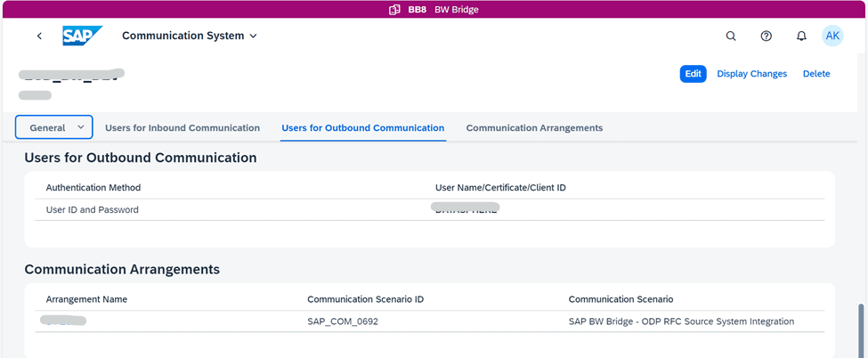Click the Edit button
This screenshot has width=868, height=358.
pos(694,74)
